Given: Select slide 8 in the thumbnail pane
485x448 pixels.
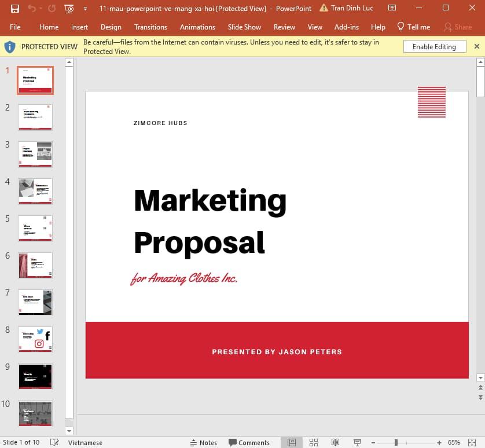Looking at the screenshot, I should (x=35, y=339).
